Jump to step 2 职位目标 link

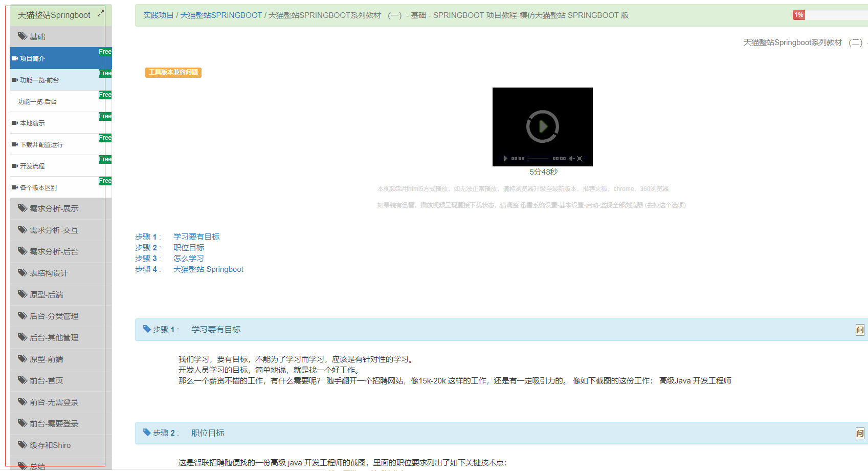pos(189,247)
